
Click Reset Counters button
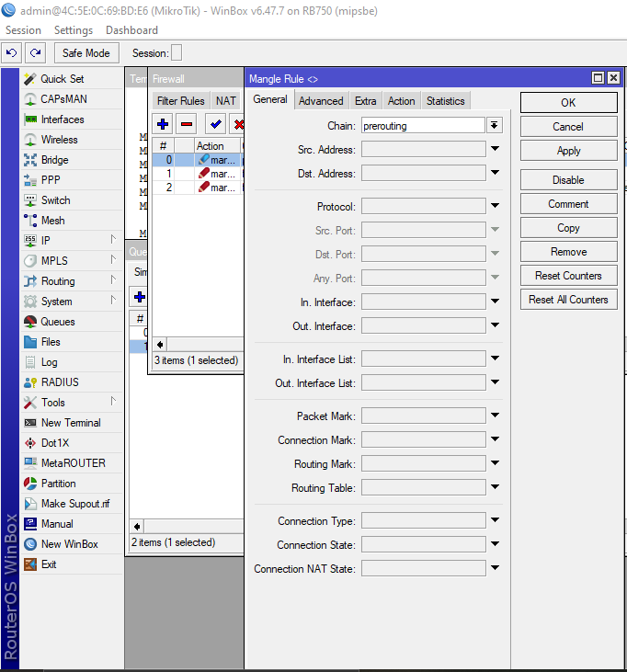click(x=569, y=276)
